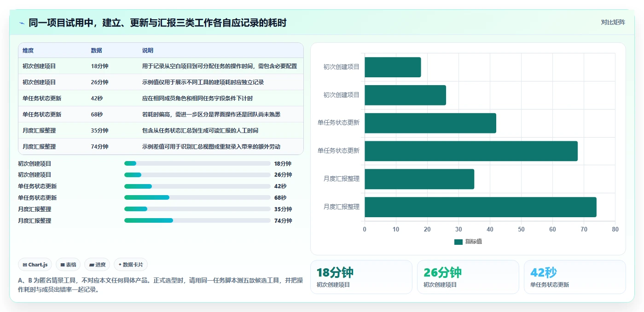Screen dimensions: 644x312
Task: Open the 18分钟 初次创建项目 data card
Action: (x=361, y=277)
